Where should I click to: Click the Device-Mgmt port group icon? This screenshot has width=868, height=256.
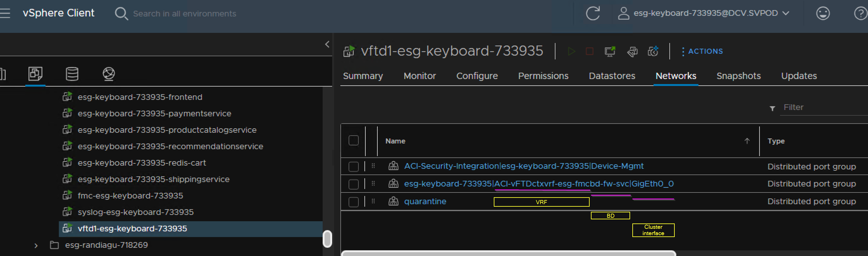click(x=393, y=166)
